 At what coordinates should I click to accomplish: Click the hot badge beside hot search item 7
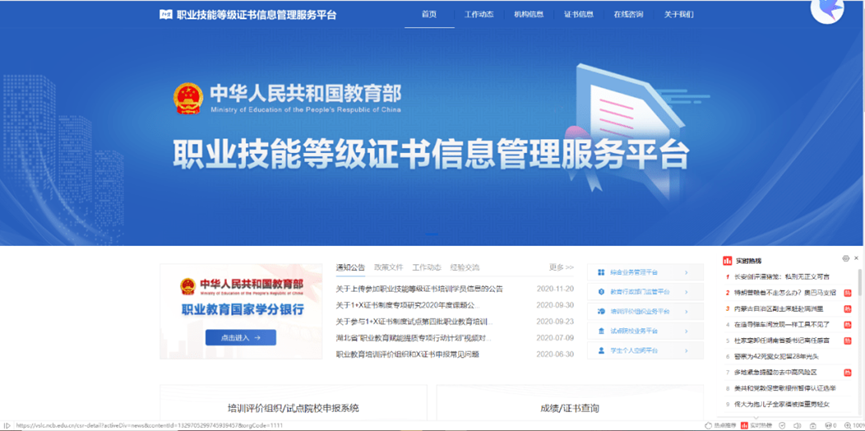tap(847, 373)
